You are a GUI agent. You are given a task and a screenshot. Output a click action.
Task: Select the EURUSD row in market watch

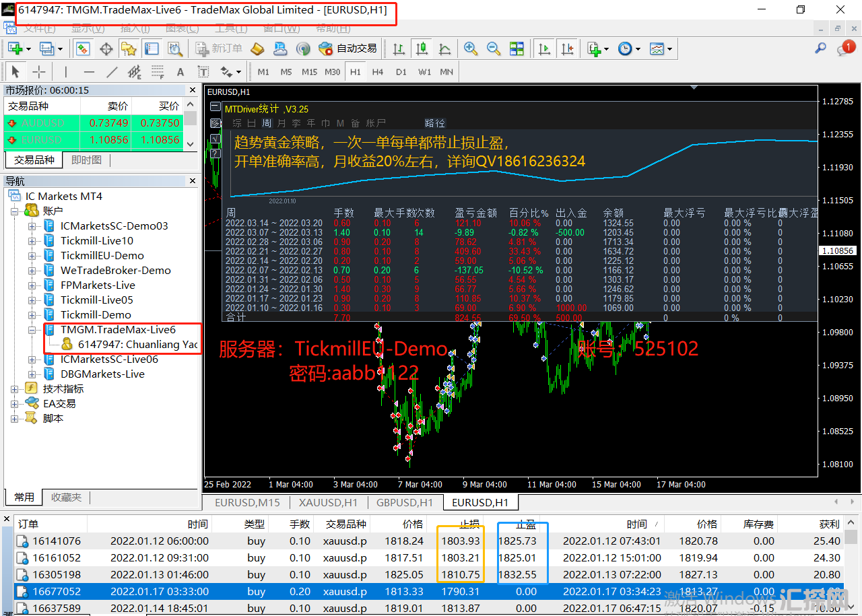coord(94,140)
